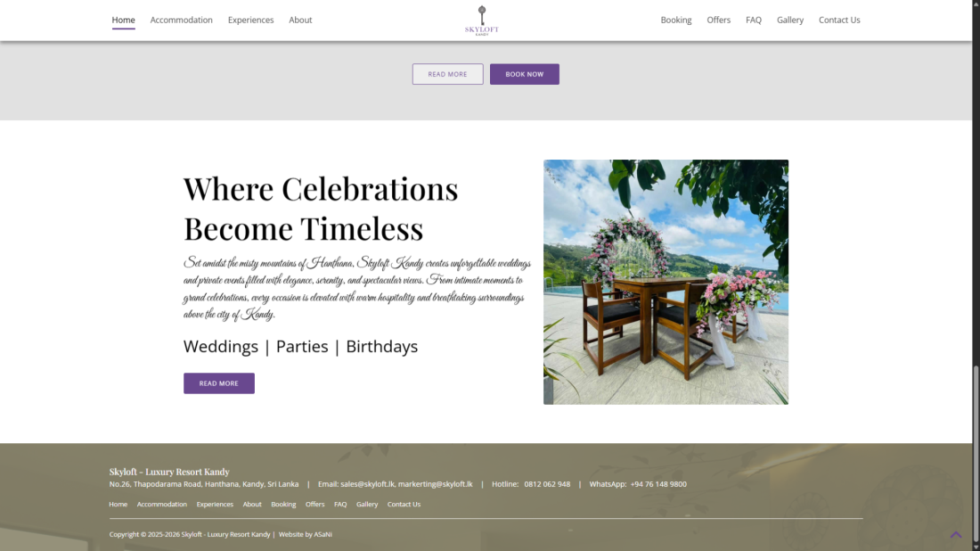The height and width of the screenshot is (551, 980).
Task: Open the Experiences menu in header
Action: pos(250,20)
